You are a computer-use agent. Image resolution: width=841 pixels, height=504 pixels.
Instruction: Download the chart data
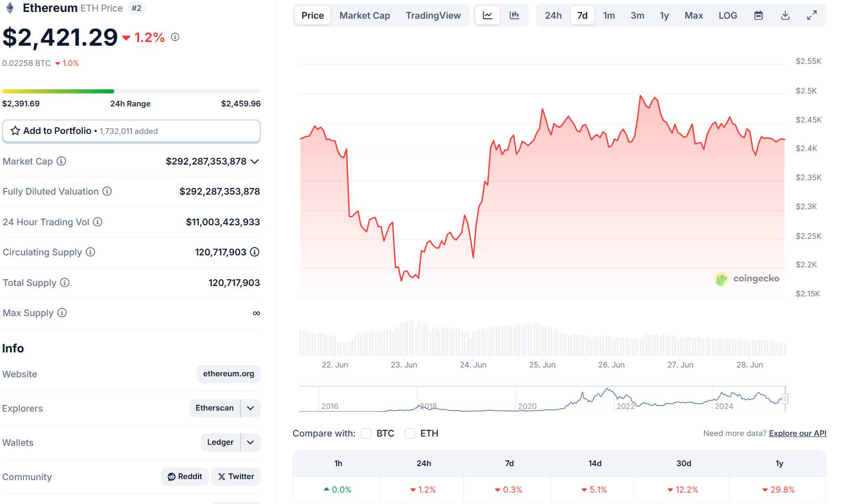point(785,16)
